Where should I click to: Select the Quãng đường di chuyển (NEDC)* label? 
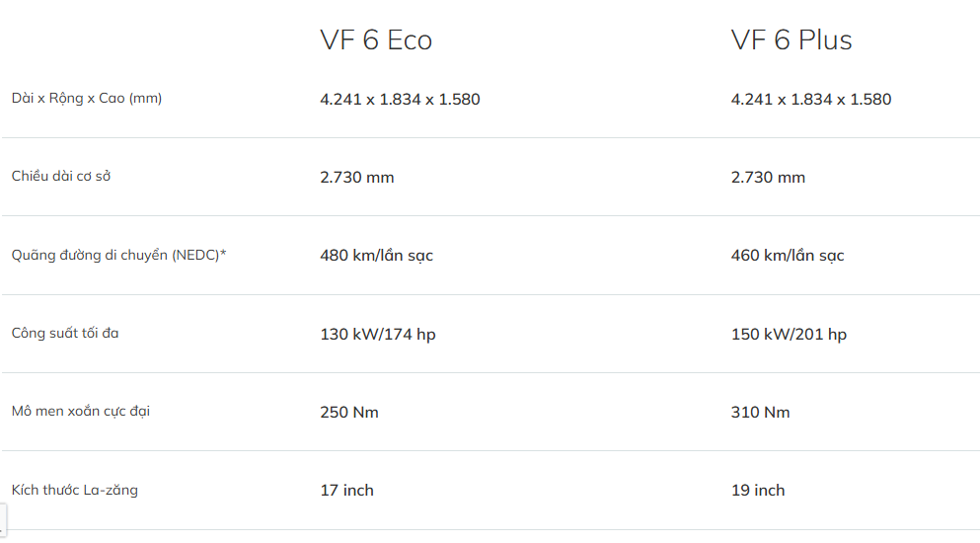119,256
